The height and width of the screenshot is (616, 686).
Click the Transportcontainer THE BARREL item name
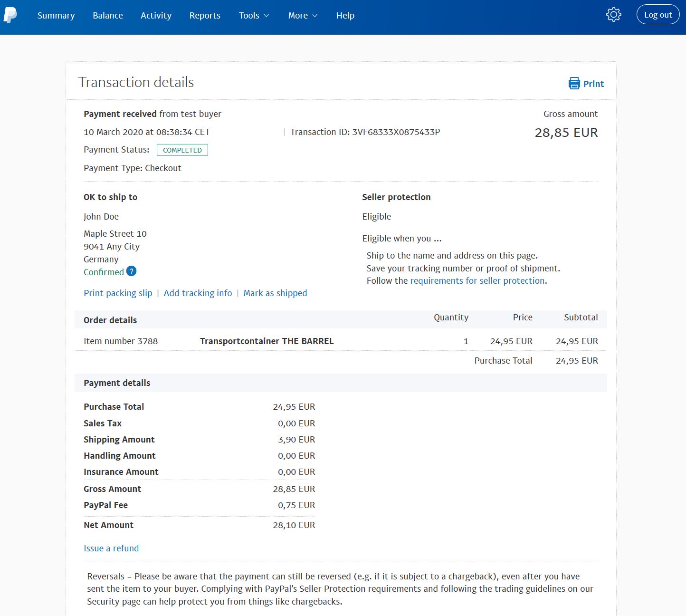pyautogui.click(x=267, y=341)
